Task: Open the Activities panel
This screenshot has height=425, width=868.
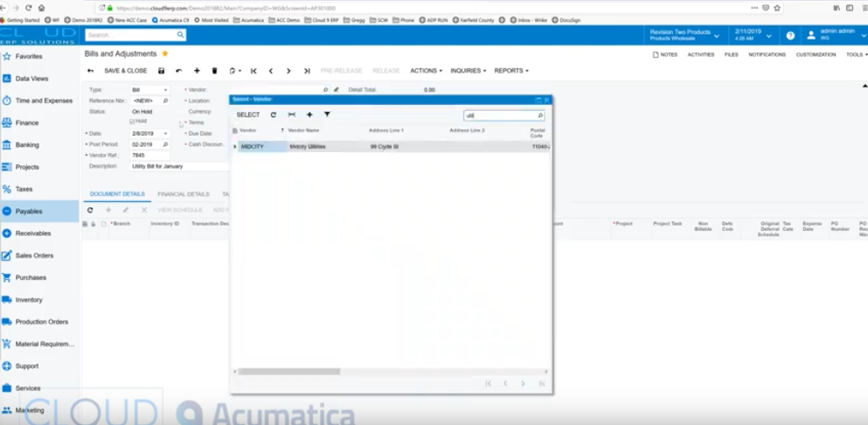Action: coord(701,55)
